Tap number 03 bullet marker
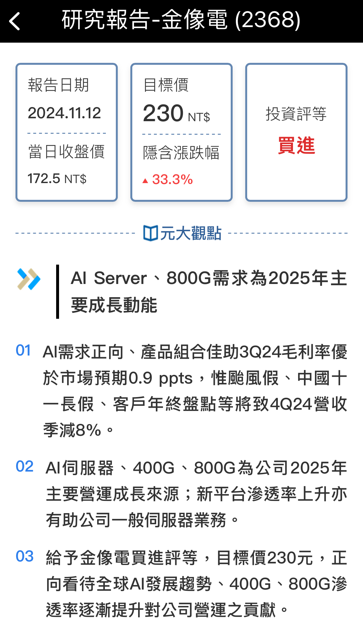This screenshot has width=363, height=644. pos(25,556)
